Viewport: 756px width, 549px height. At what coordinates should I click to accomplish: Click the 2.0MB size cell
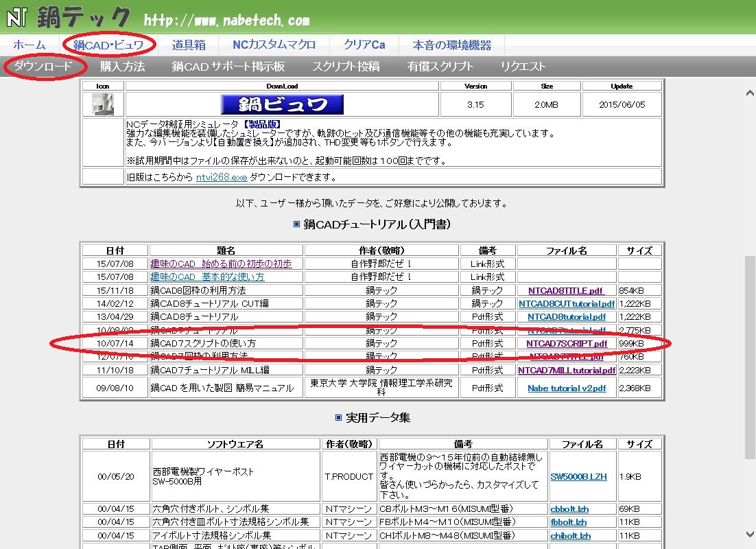pos(546,104)
